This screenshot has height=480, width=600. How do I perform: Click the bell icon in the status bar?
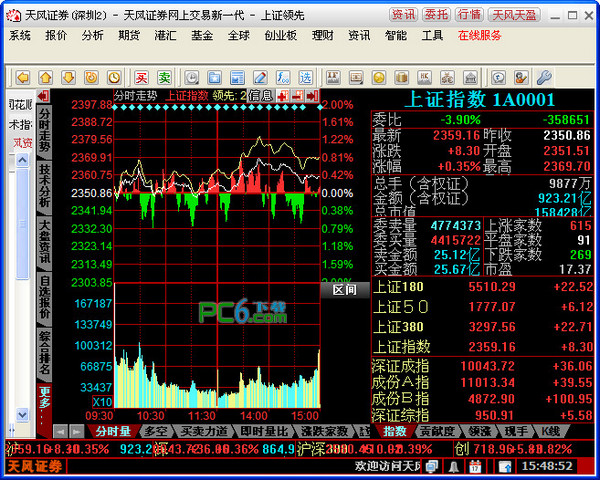point(453,466)
